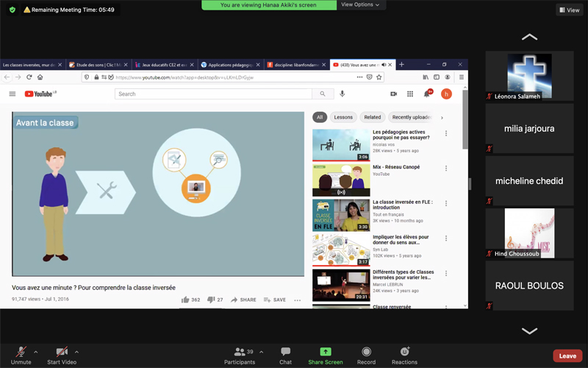This screenshot has width=588, height=368.
Task: Click SHARE under the video
Action: tap(243, 300)
